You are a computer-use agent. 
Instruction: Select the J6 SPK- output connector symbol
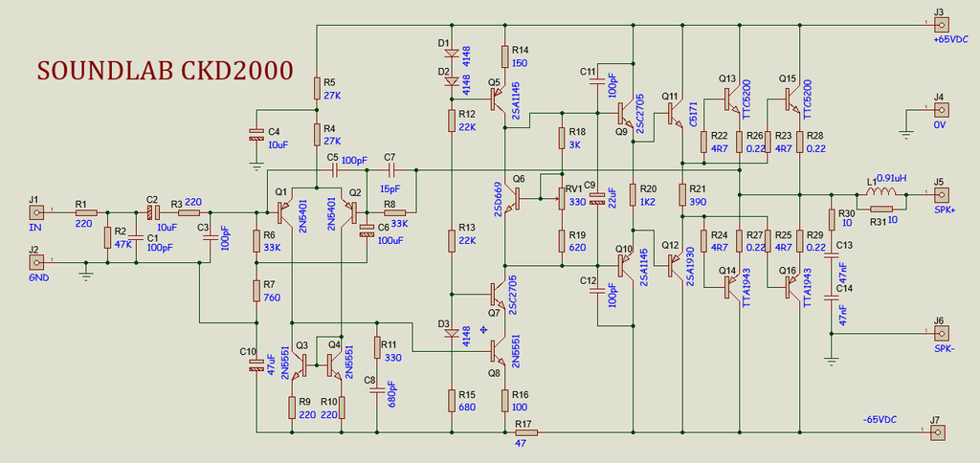(942, 333)
